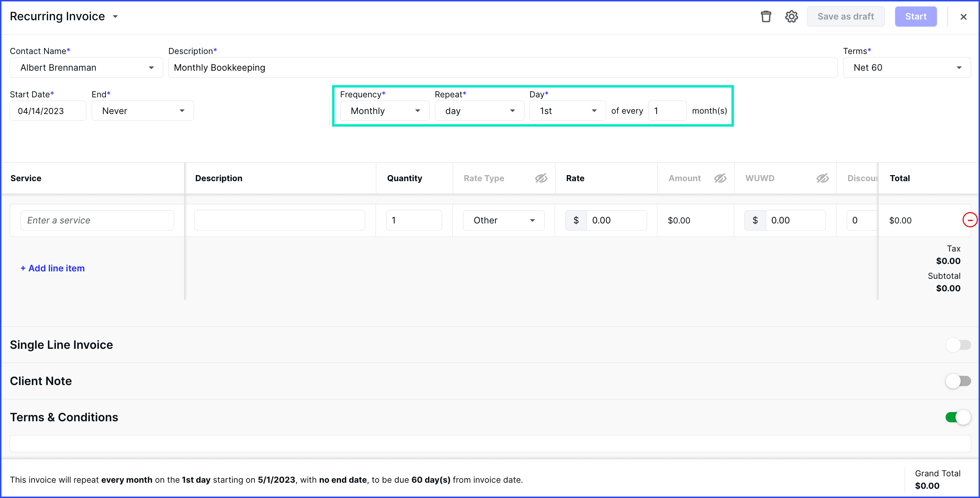The height and width of the screenshot is (498, 980).
Task: Close the Recurring Invoice editor
Action: 963,16
